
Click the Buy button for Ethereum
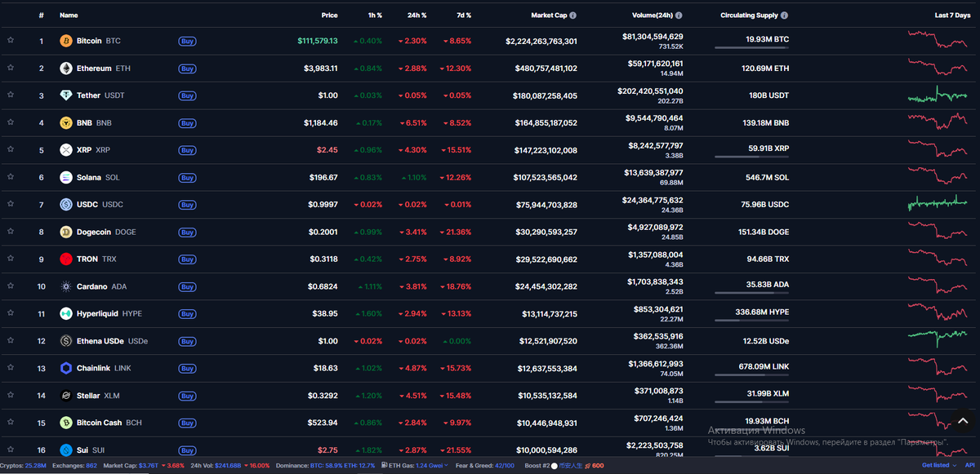(187, 69)
